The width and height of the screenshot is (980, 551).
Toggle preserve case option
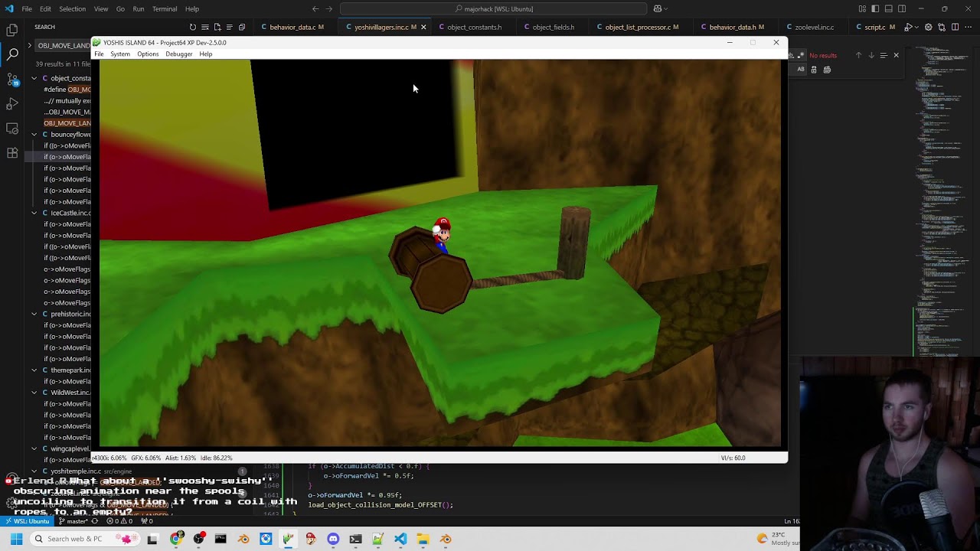801,70
